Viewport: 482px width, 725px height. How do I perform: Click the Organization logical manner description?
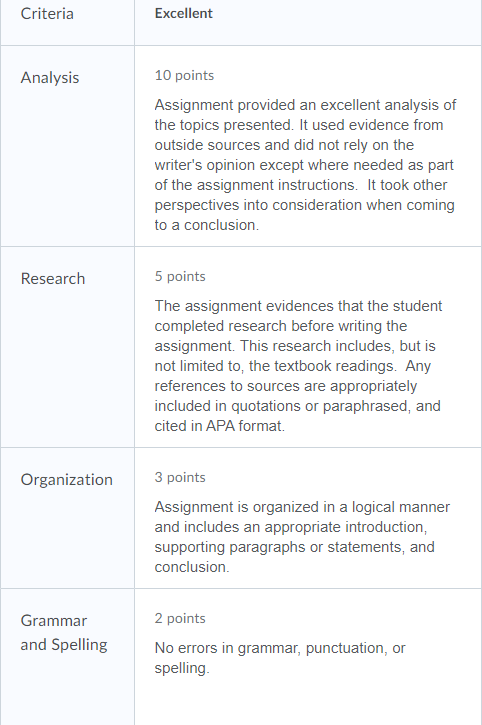(x=302, y=537)
